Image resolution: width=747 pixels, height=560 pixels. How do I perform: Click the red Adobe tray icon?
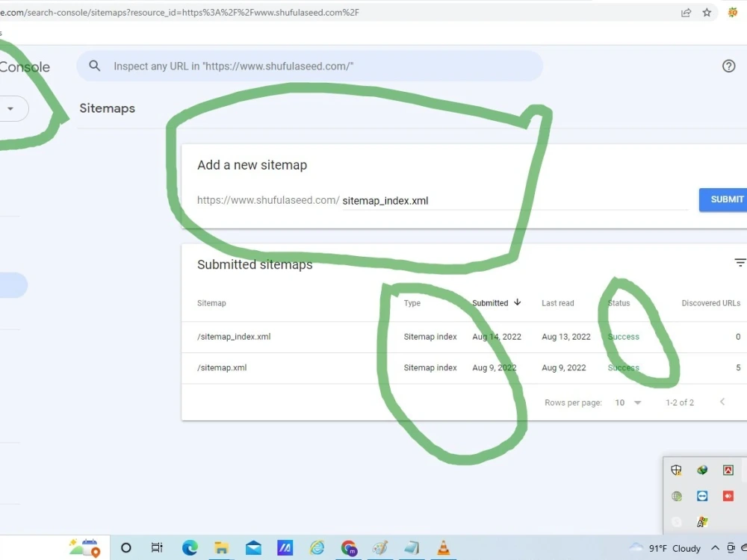pos(728,470)
